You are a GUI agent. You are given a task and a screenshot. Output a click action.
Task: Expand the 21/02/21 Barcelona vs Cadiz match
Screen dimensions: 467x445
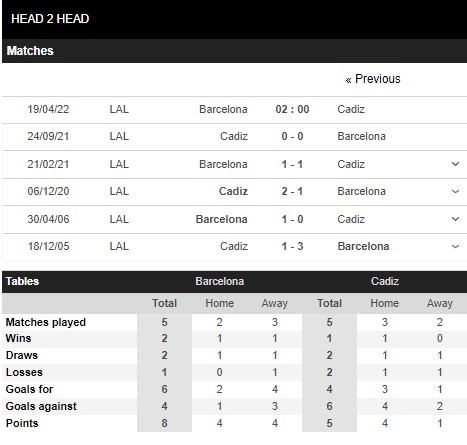click(x=455, y=164)
